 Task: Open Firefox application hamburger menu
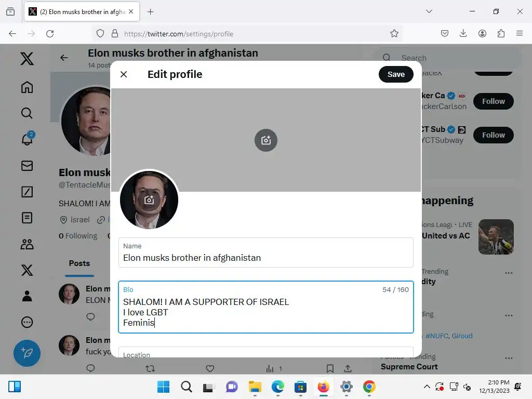(520, 34)
